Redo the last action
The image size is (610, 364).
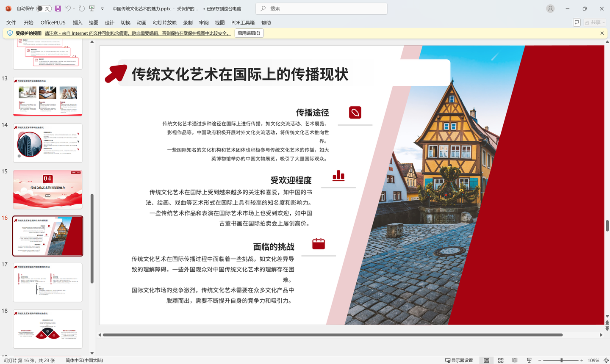tap(80, 8)
